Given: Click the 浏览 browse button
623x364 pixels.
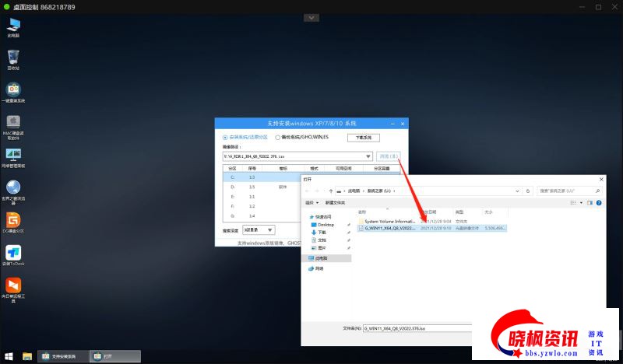Looking at the screenshot, I should (x=389, y=156).
